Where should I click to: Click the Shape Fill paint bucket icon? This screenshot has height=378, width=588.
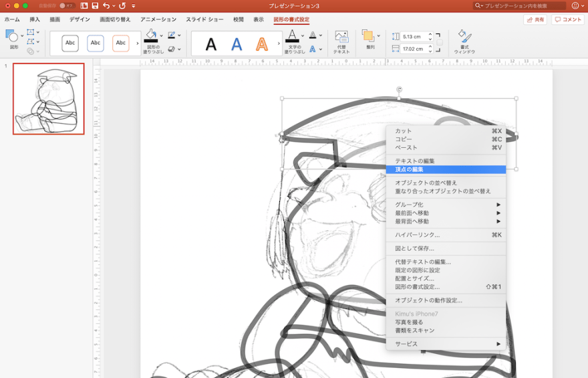pyautogui.click(x=151, y=36)
